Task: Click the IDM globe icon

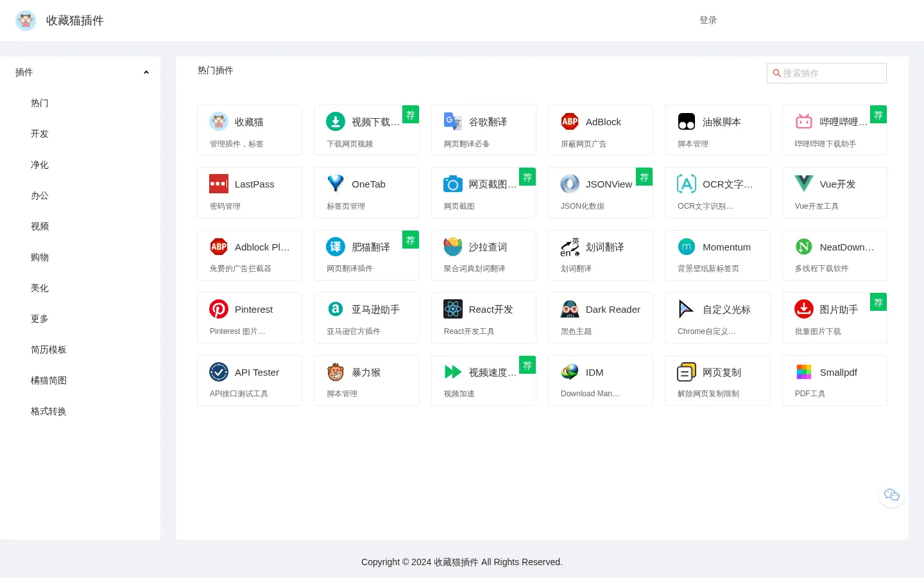Action: point(570,372)
